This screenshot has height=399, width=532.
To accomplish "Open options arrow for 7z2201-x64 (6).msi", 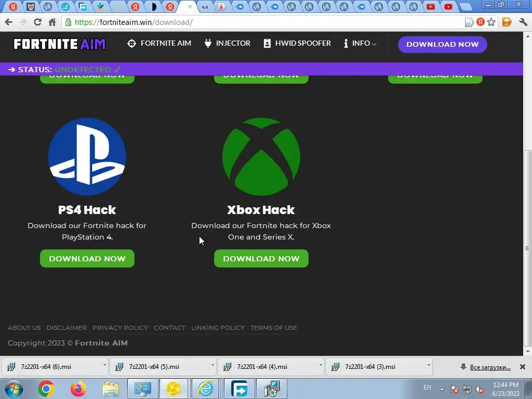I will [x=104, y=366].
